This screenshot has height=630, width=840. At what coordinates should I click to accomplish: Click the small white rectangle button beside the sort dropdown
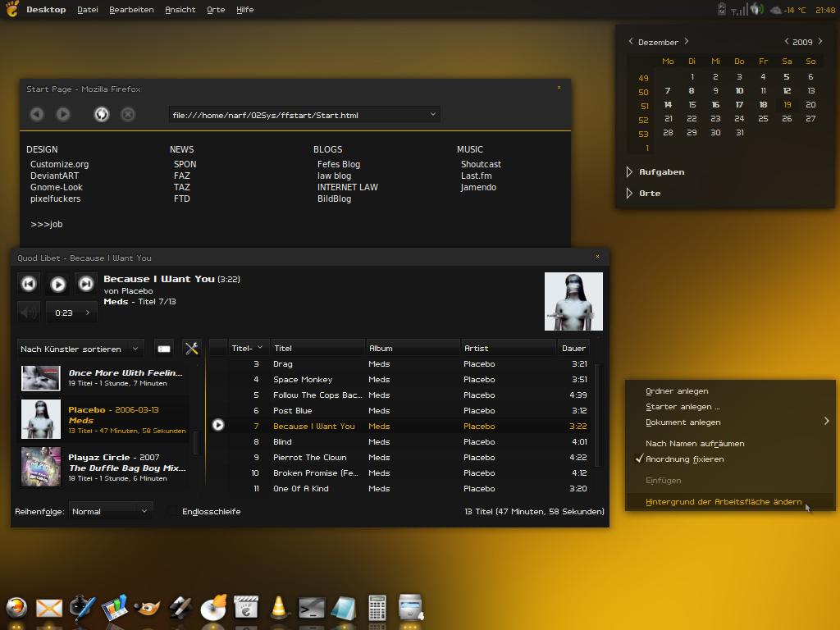(x=164, y=349)
